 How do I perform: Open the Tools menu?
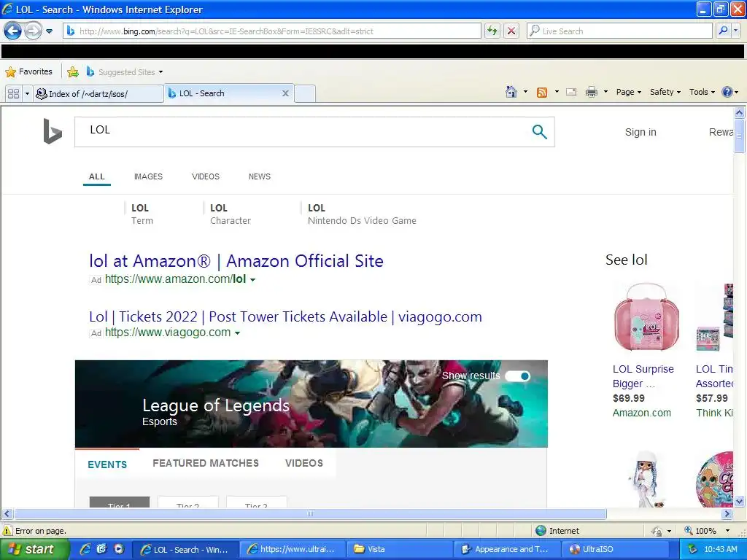click(x=702, y=92)
